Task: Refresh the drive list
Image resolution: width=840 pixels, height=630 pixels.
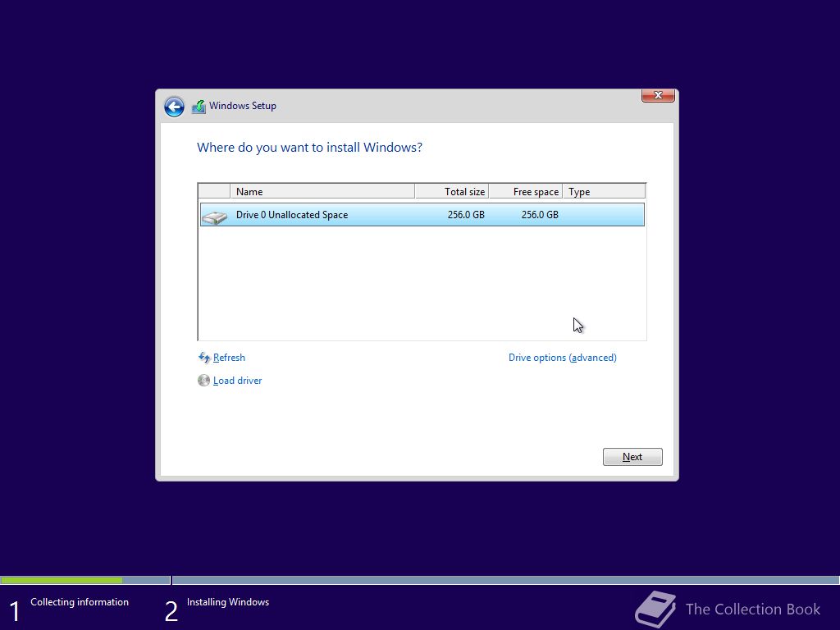Action: point(229,358)
